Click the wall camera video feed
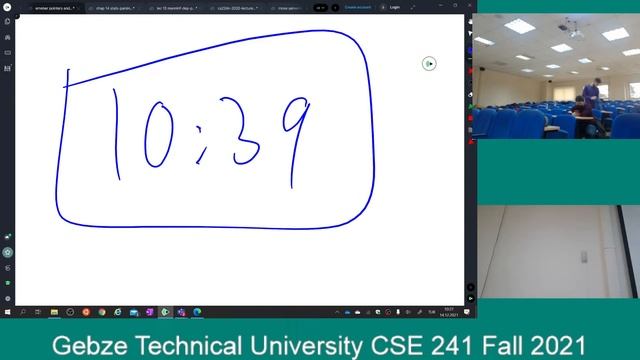Image resolution: width=640 pixels, height=360 pixels. point(559,251)
